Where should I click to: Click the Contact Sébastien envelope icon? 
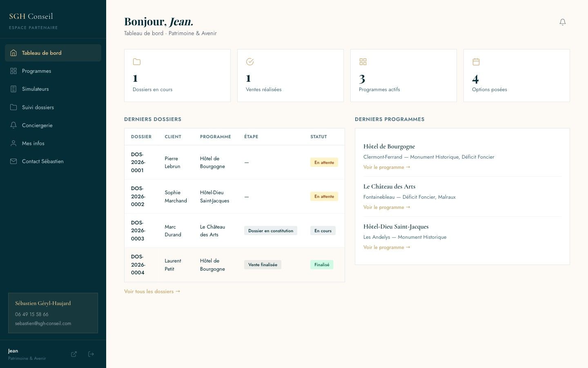(x=13, y=161)
